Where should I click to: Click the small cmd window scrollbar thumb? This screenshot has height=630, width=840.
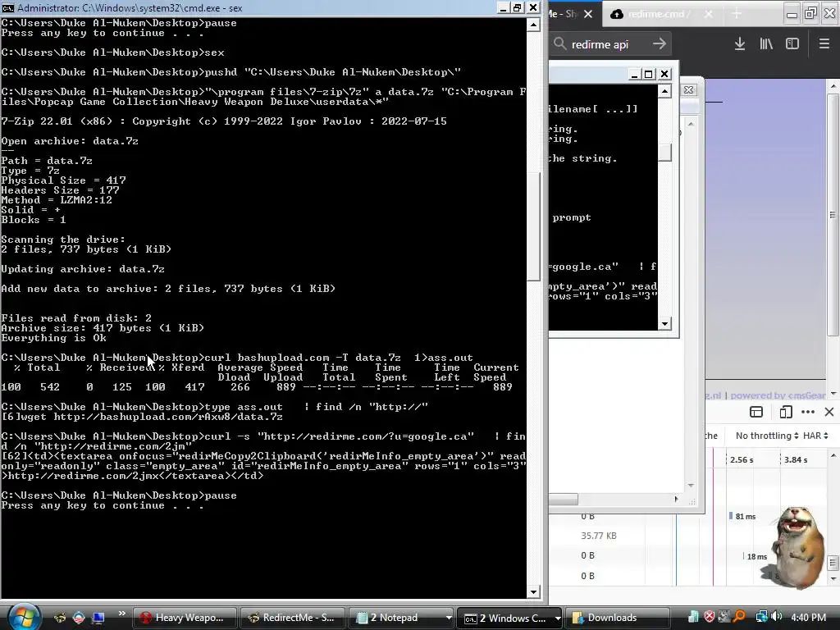point(664,152)
